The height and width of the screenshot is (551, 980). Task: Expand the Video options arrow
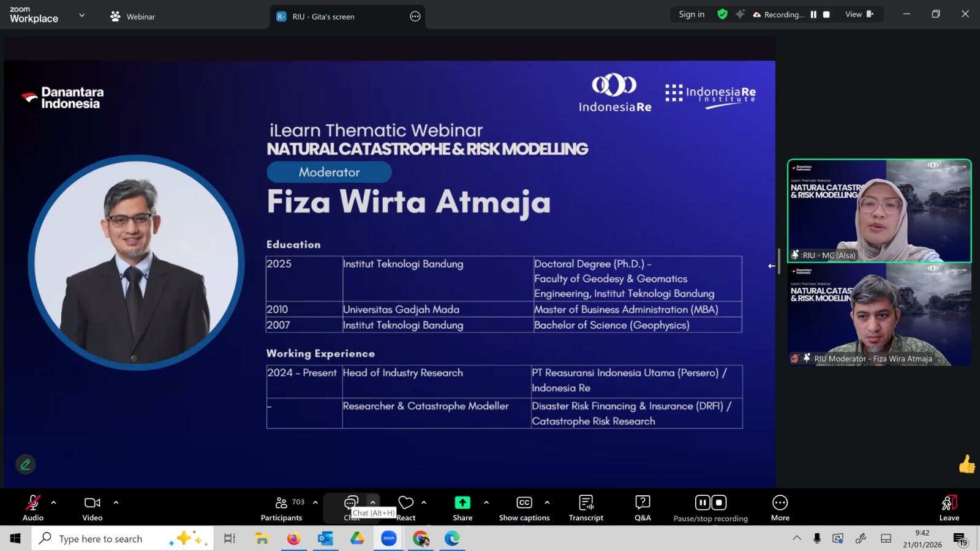point(116,503)
